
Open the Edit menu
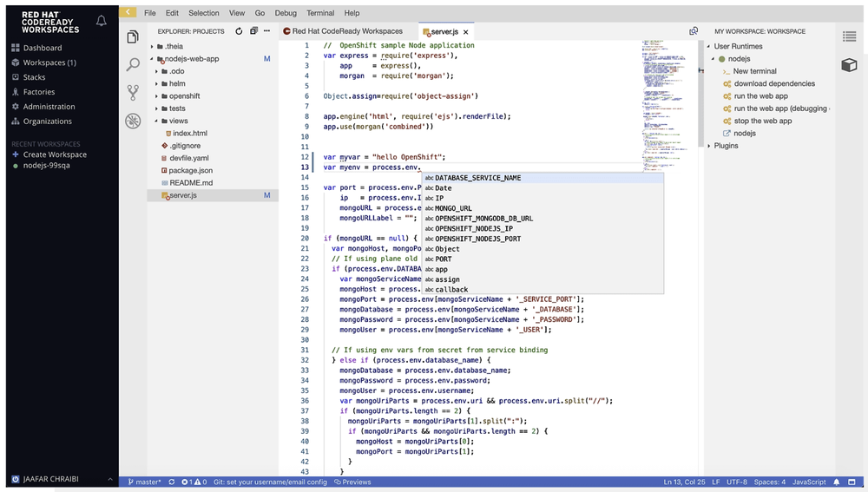[172, 13]
